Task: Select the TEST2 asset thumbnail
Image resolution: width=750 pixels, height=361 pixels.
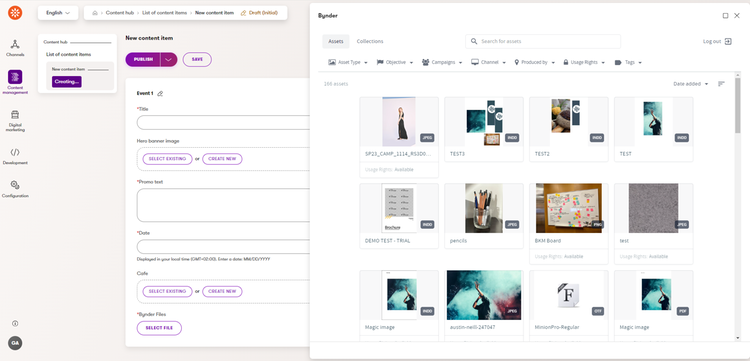Action: tap(569, 122)
